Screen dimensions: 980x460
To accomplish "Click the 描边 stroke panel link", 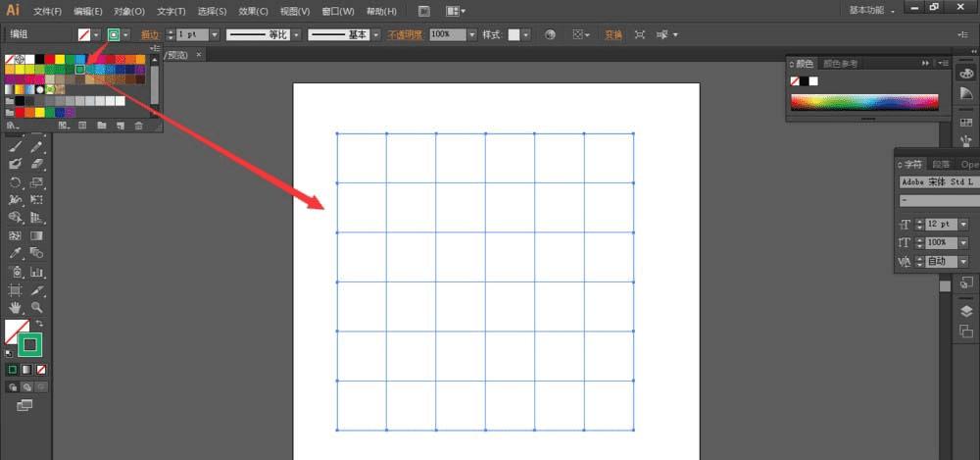I will point(150,35).
